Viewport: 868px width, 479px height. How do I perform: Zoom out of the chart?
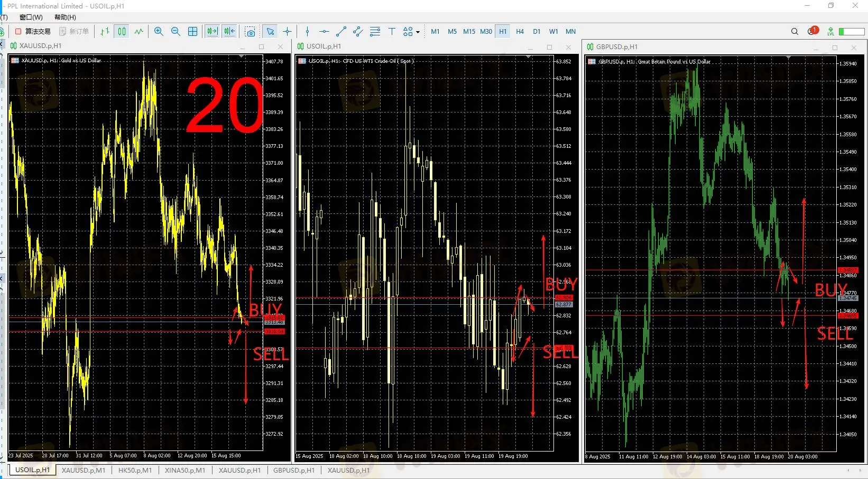click(176, 32)
